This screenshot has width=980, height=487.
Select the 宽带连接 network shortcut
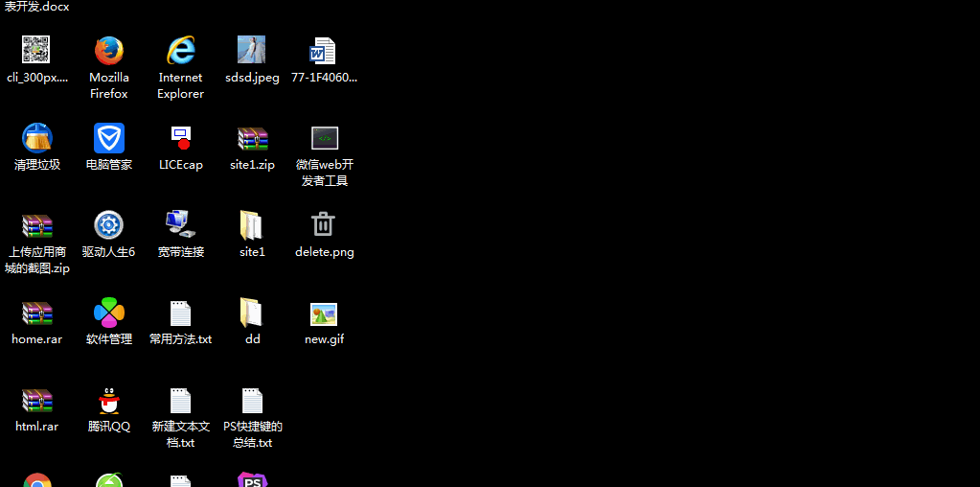[x=181, y=223]
